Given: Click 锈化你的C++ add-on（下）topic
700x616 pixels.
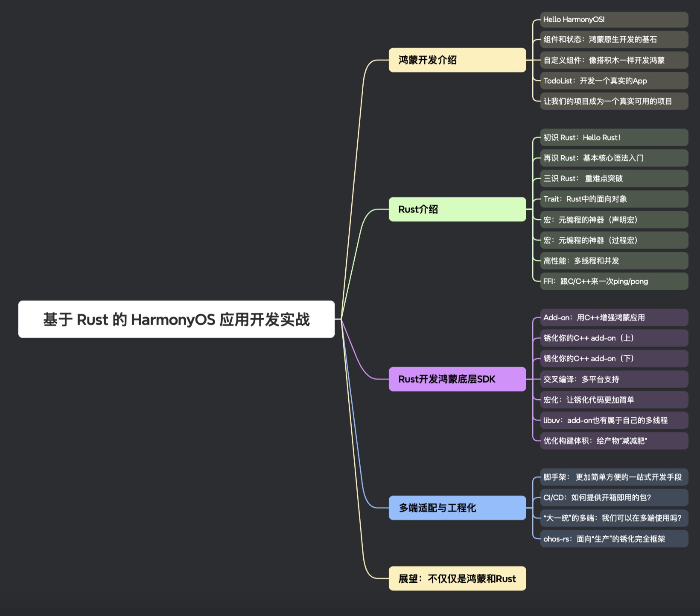Looking at the screenshot, I should (614, 359).
